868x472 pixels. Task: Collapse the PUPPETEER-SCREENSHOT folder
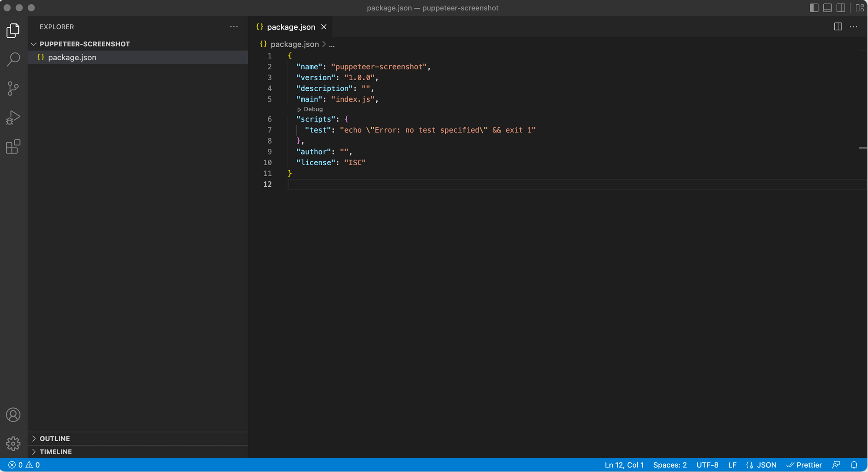pos(33,43)
